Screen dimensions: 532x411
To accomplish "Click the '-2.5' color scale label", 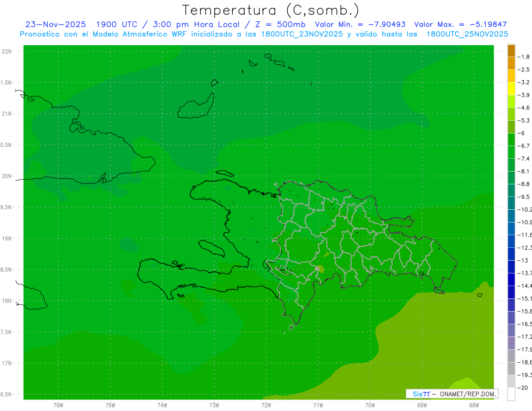I will pyautogui.click(x=524, y=70).
